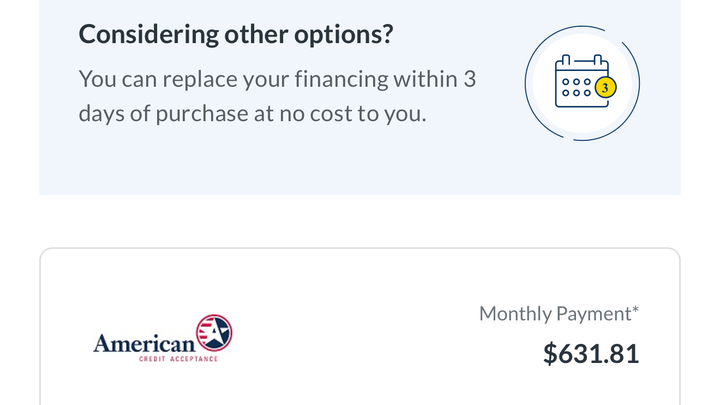Click the "Monthly Payment*" label
720x405 pixels.
click(x=554, y=314)
